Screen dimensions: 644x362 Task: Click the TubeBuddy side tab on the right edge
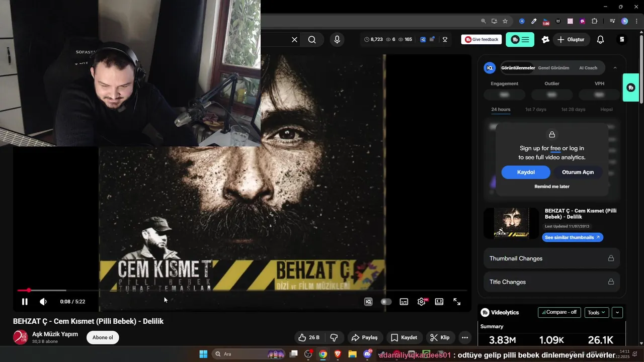click(x=631, y=87)
